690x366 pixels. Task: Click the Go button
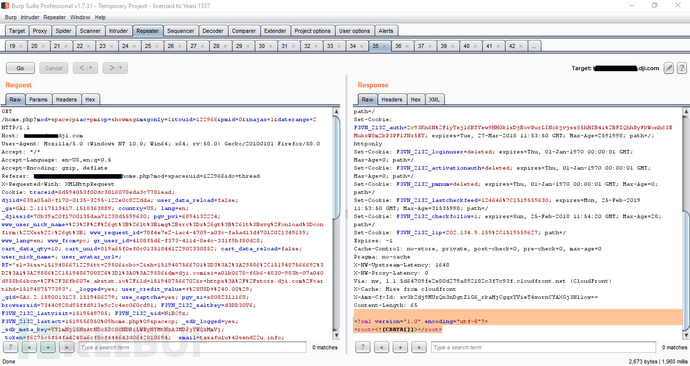[x=20, y=68]
